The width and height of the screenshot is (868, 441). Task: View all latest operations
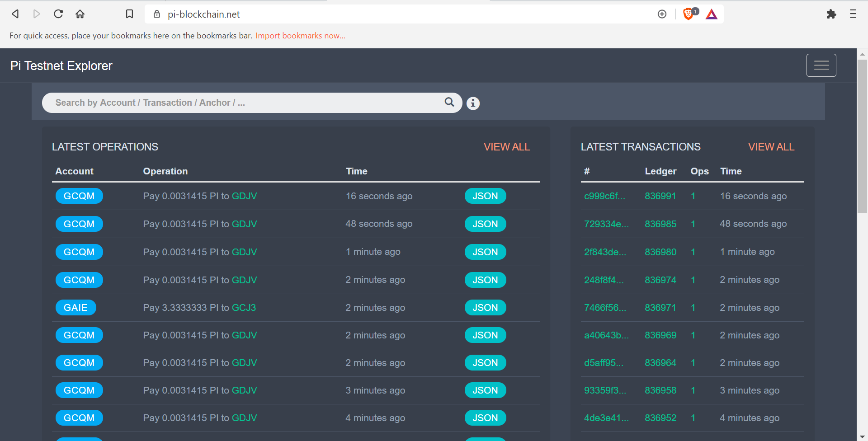(506, 147)
